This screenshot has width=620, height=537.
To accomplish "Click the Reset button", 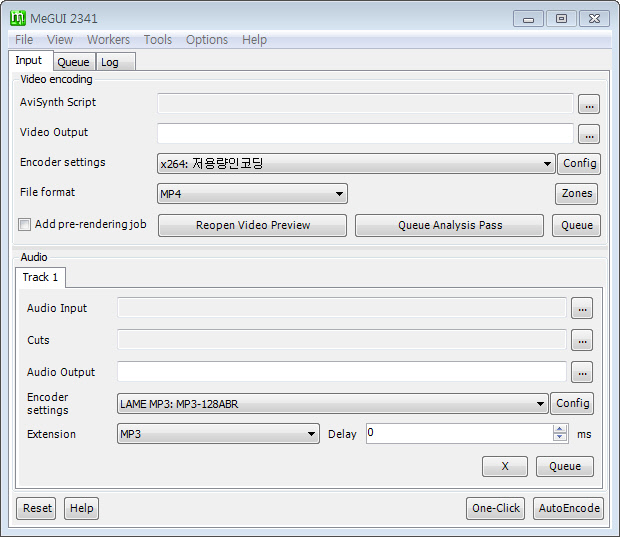I will [x=36, y=508].
